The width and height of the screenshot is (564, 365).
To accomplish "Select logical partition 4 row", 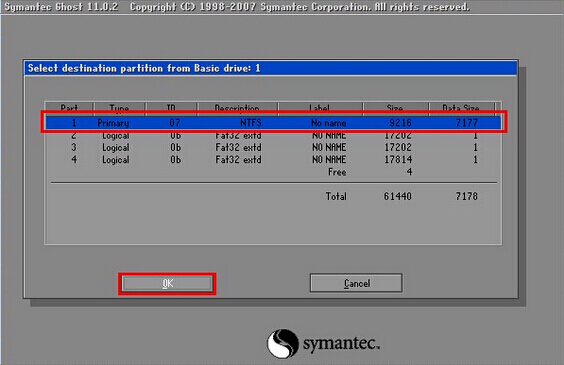I will (x=273, y=160).
